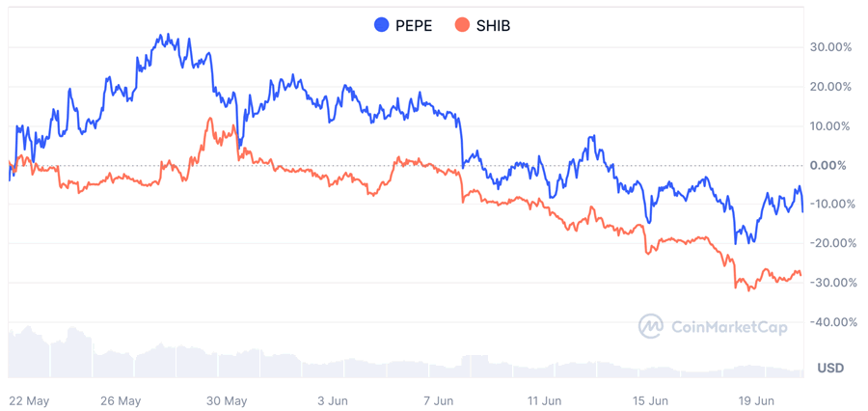Screen dimensions: 868x411
Task: Click the 30.00% y-axis label
Action: [829, 46]
